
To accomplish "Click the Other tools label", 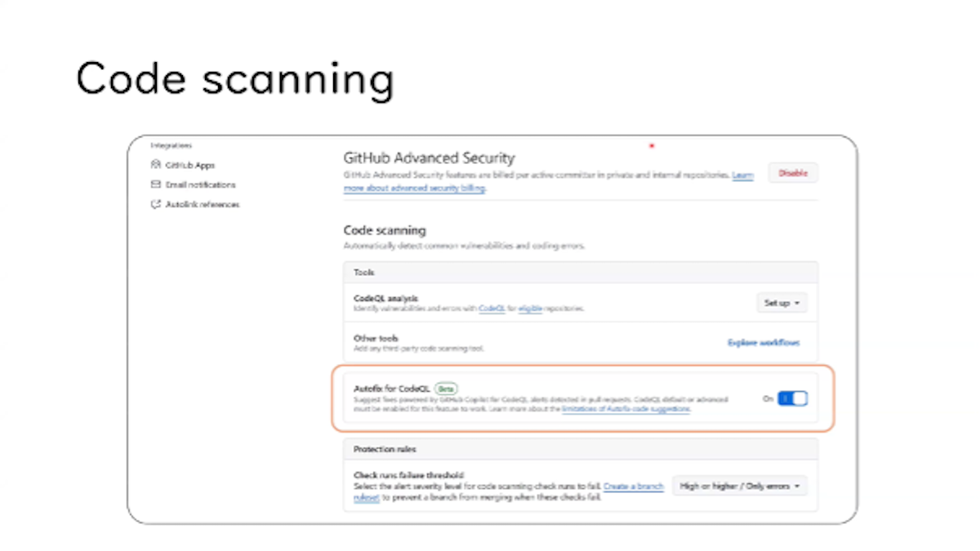I will [x=376, y=338].
